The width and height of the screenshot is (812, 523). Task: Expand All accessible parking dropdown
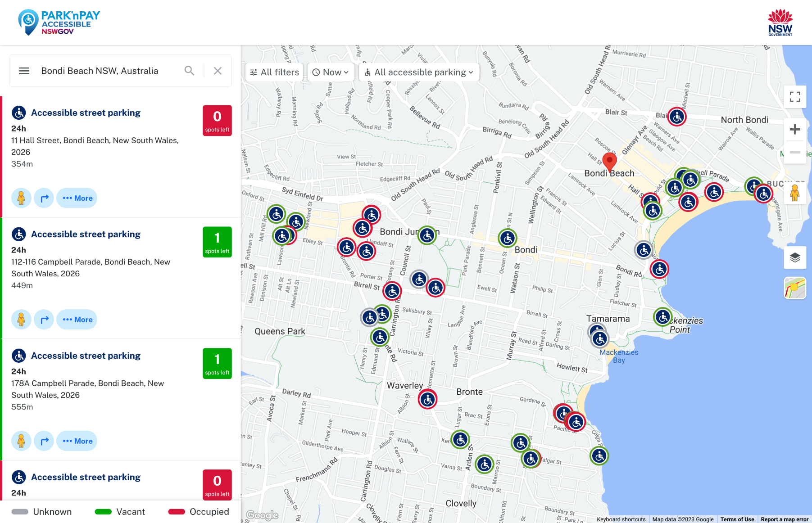click(419, 72)
